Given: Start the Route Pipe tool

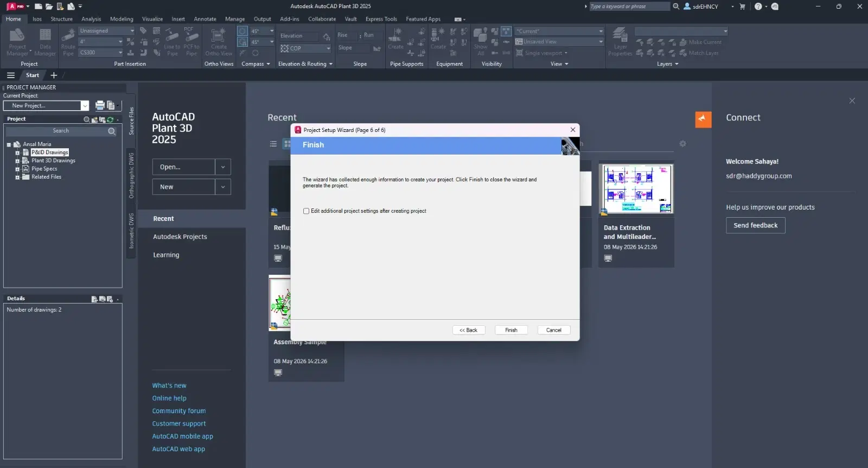Looking at the screenshot, I should [x=68, y=42].
